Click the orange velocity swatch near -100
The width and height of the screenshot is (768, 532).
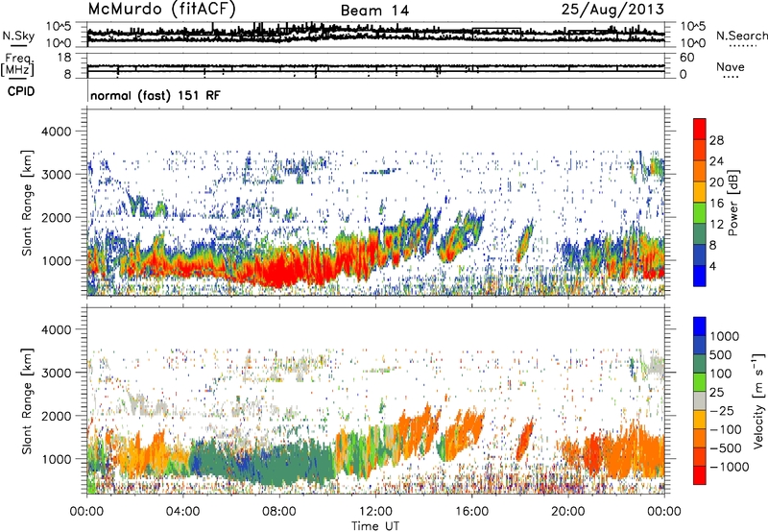(700, 439)
